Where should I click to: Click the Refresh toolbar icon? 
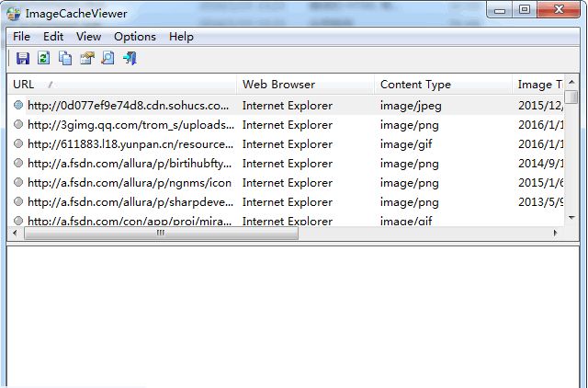pyautogui.click(x=44, y=58)
